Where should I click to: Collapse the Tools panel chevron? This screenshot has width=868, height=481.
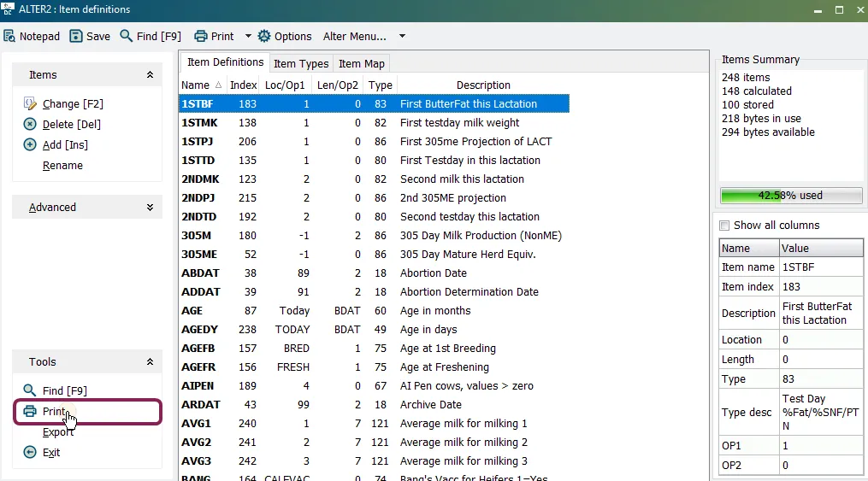click(x=150, y=361)
